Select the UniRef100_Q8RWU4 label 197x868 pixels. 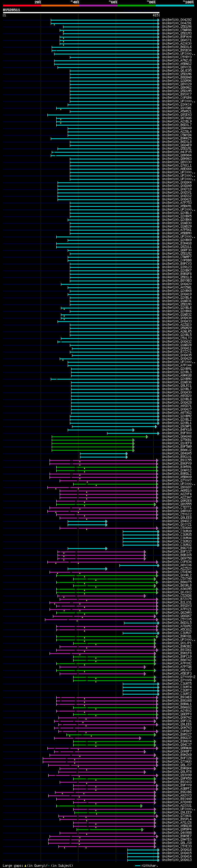click(177, 748)
